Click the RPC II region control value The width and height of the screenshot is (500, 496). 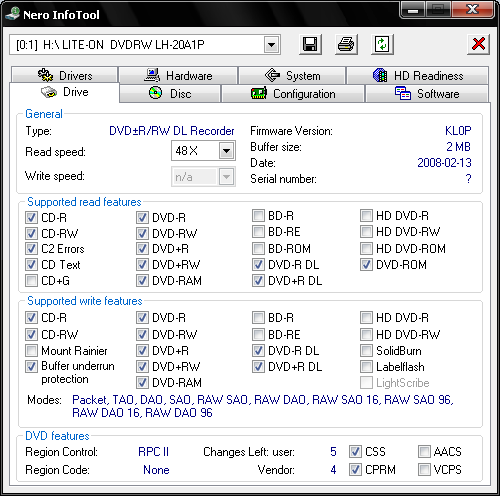pyautogui.click(x=154, y=452)
